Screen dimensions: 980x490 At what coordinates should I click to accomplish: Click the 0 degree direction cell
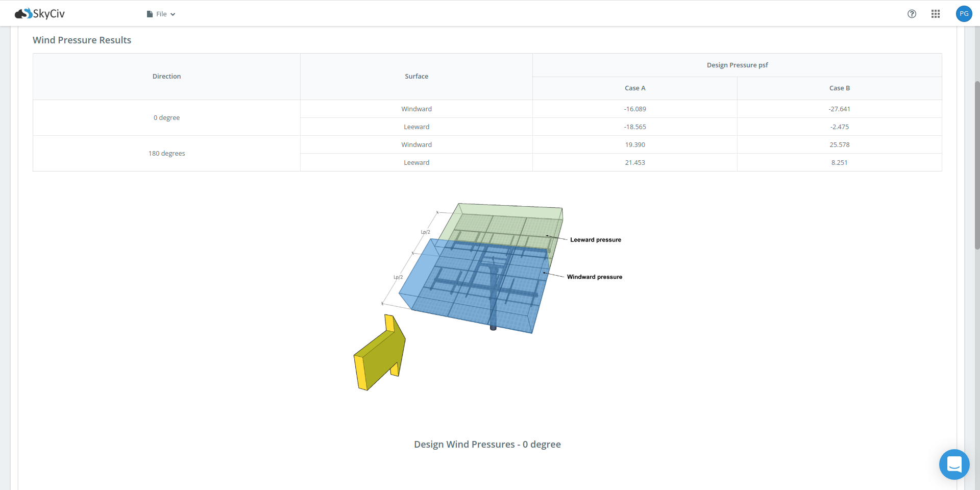coord(166,118)
